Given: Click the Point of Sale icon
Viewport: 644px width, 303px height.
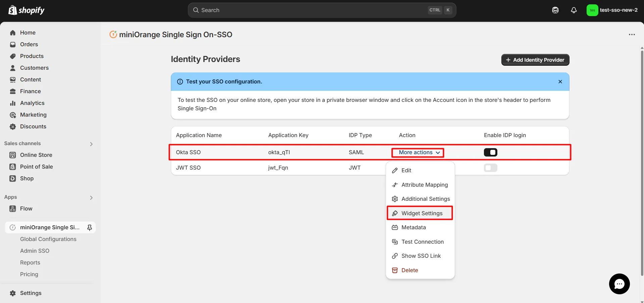Looking at the screenshot, I should pyautogui.click(x=13, y=167).
